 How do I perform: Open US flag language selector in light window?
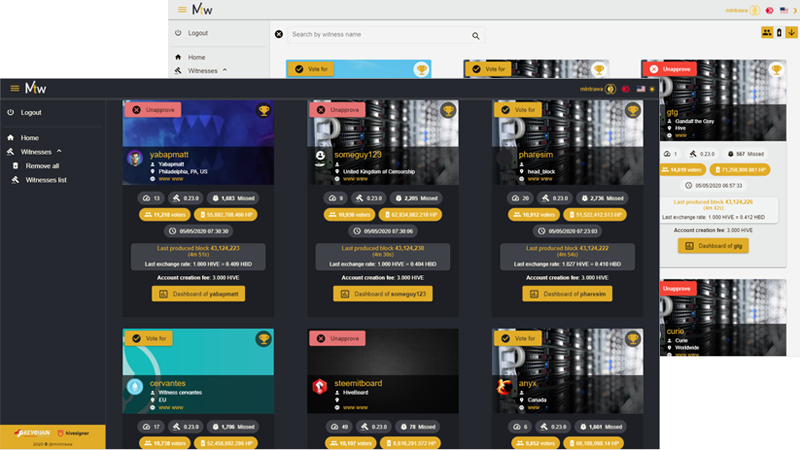pyautogui.click(x=784, y=10)
